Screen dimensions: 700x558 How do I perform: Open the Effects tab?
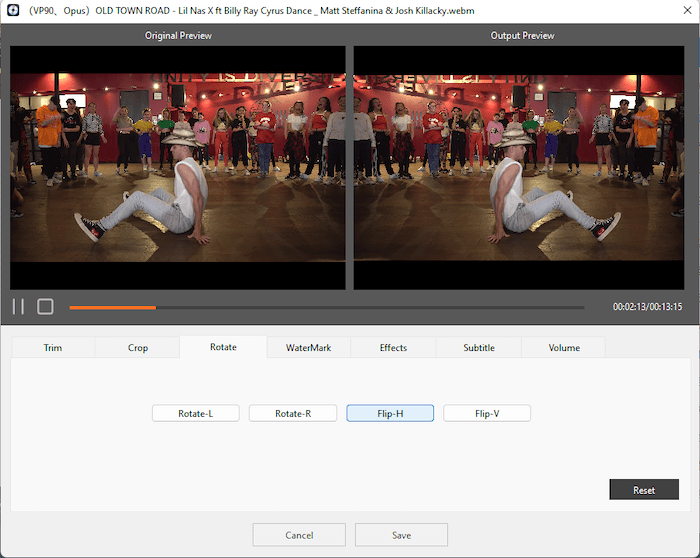coord(393,347)
